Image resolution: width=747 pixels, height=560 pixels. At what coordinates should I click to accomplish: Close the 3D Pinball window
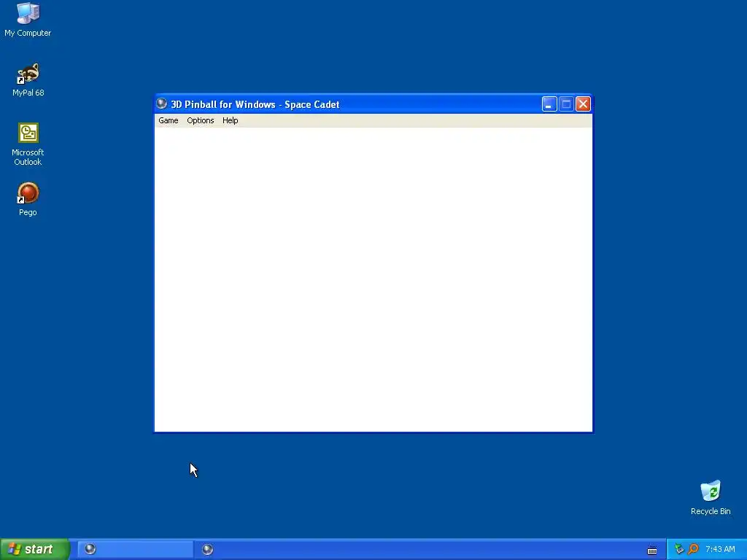point(583,104)
